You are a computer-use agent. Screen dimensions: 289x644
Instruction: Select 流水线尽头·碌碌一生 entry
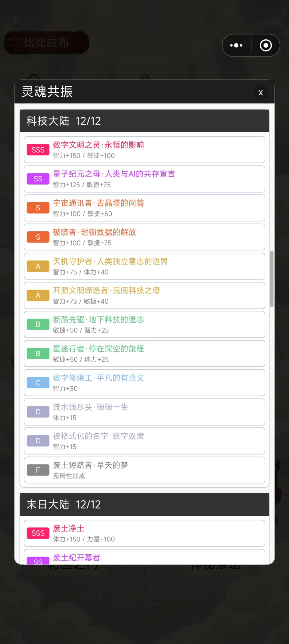(144, 412)
